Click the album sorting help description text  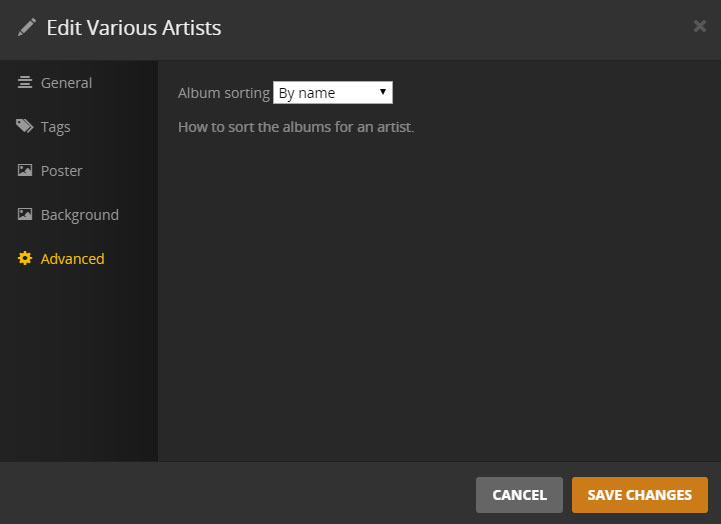coord(295,128)
